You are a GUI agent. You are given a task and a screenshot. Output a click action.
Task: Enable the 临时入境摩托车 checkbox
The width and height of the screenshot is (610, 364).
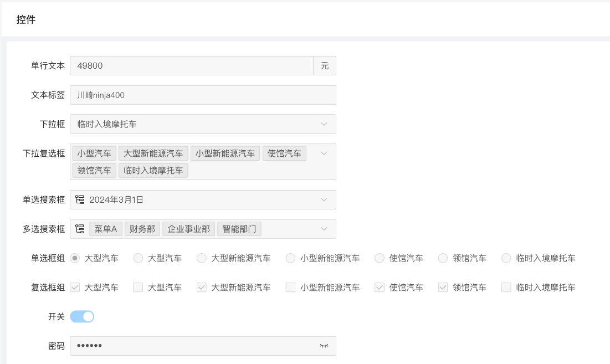tap(506, 288)
